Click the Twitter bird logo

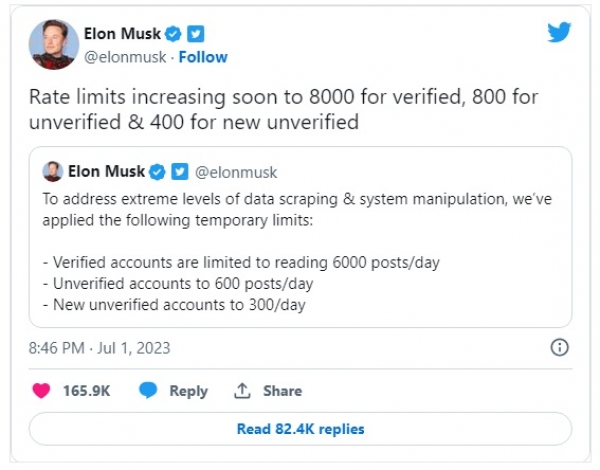(x=559, y=32)
